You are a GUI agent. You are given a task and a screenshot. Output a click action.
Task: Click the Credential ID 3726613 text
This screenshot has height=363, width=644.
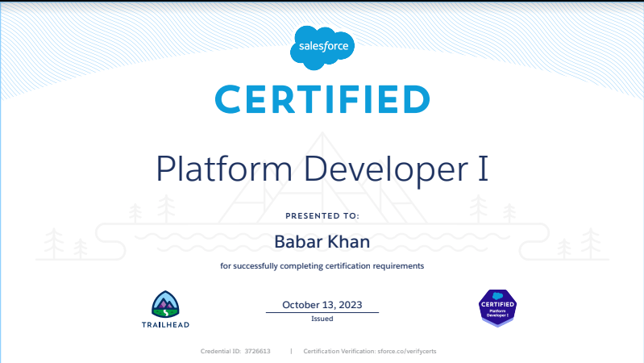[235, 351]
